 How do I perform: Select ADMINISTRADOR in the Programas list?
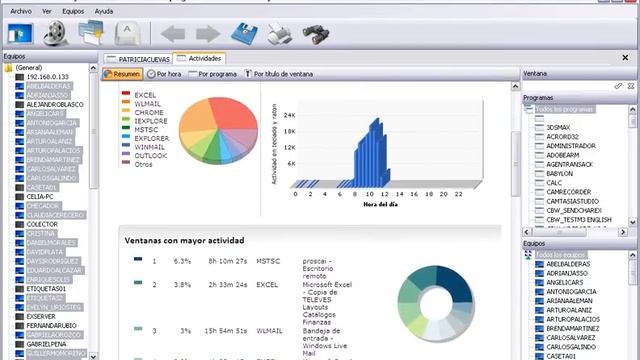(x=571, y=146)
